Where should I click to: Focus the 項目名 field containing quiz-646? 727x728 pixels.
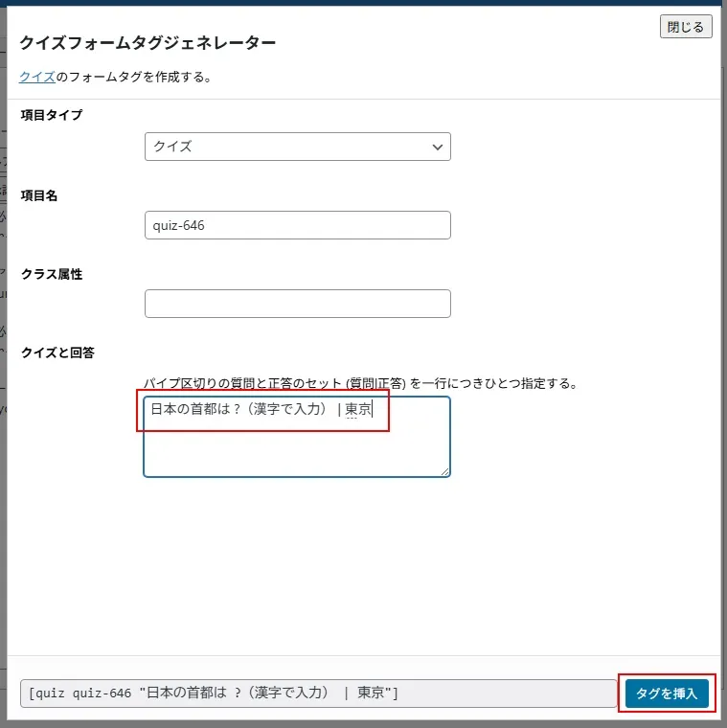tap(297, 225)
